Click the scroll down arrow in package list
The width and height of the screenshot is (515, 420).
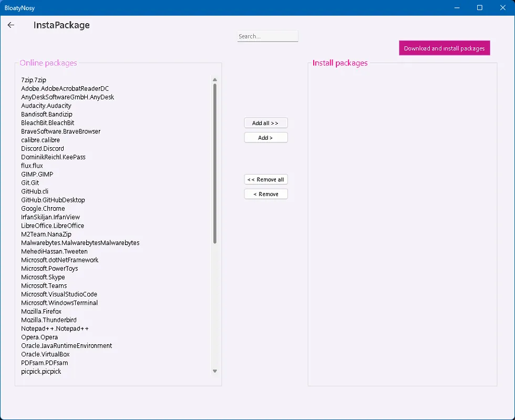click(215, 371)
